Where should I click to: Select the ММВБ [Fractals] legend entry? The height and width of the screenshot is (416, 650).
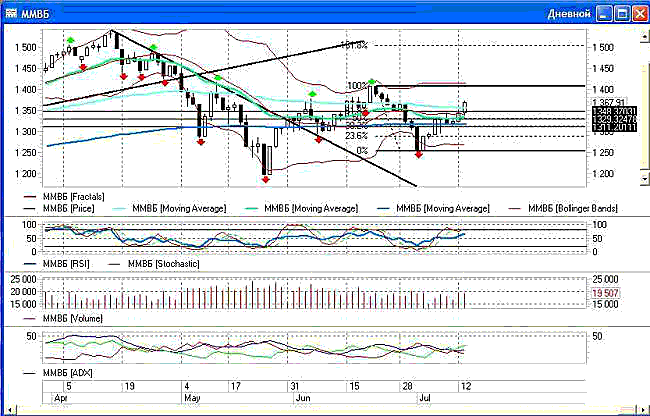coord(64,196)
